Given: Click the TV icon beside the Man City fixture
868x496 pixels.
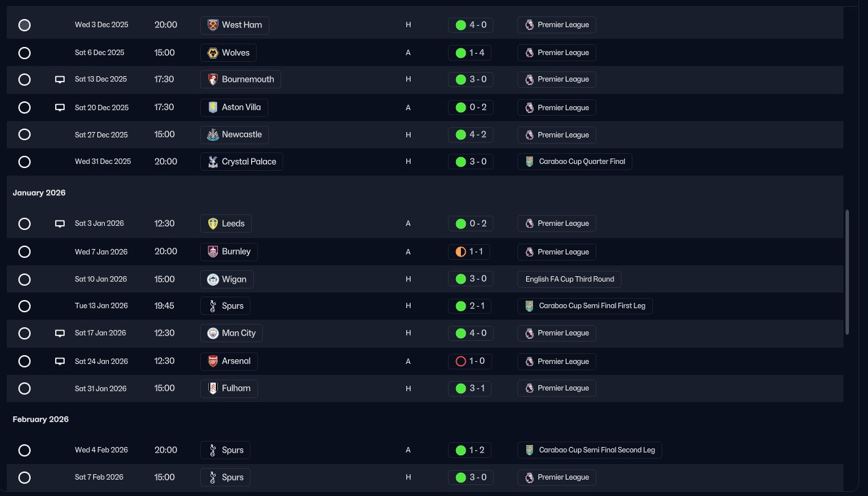Looking at the screenshot, I should [x=60, y=333].
